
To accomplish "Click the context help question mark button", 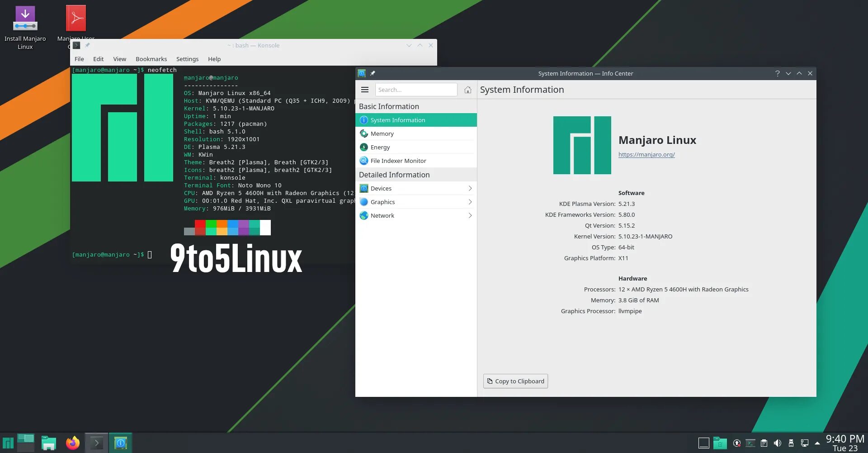I will point(778,73).
